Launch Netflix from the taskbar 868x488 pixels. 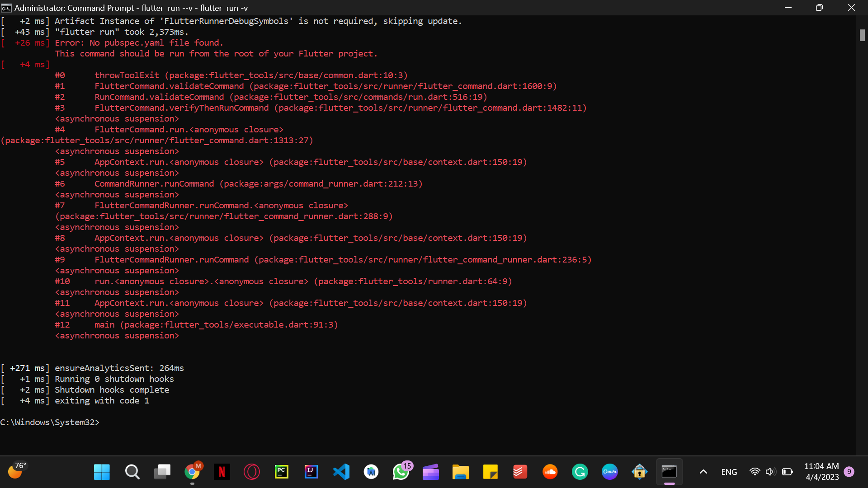pos(222,471)
